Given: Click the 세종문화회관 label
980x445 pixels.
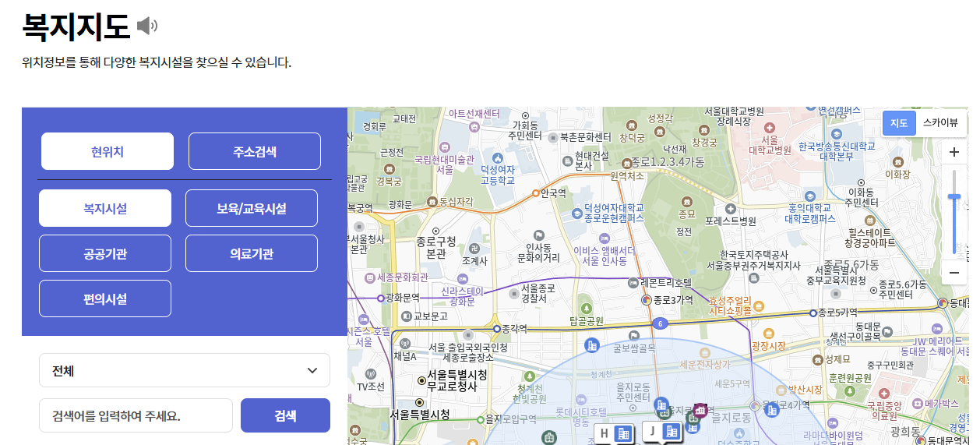Looking at the screenshot, I should pos(403,277).
